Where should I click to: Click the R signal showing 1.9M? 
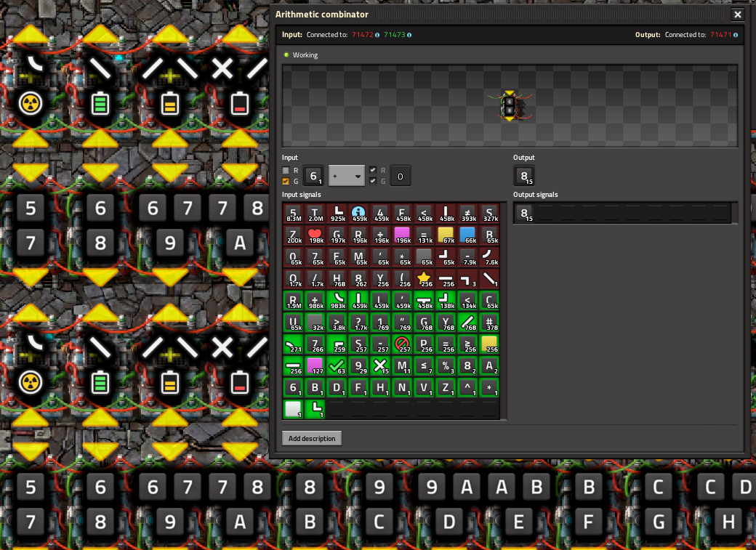point(293,301)
